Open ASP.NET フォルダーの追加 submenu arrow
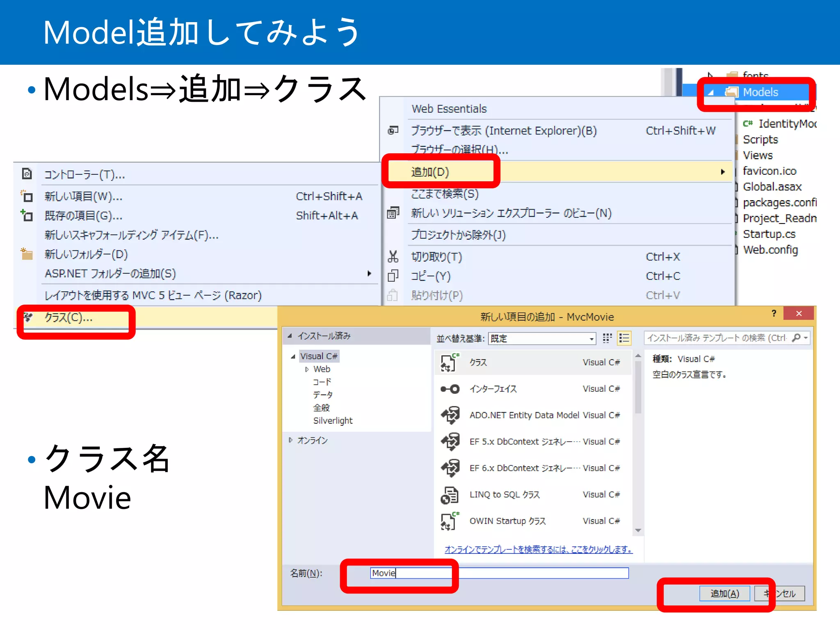The height and width of the screenshot is (630, 840). [x=369, y=273]
